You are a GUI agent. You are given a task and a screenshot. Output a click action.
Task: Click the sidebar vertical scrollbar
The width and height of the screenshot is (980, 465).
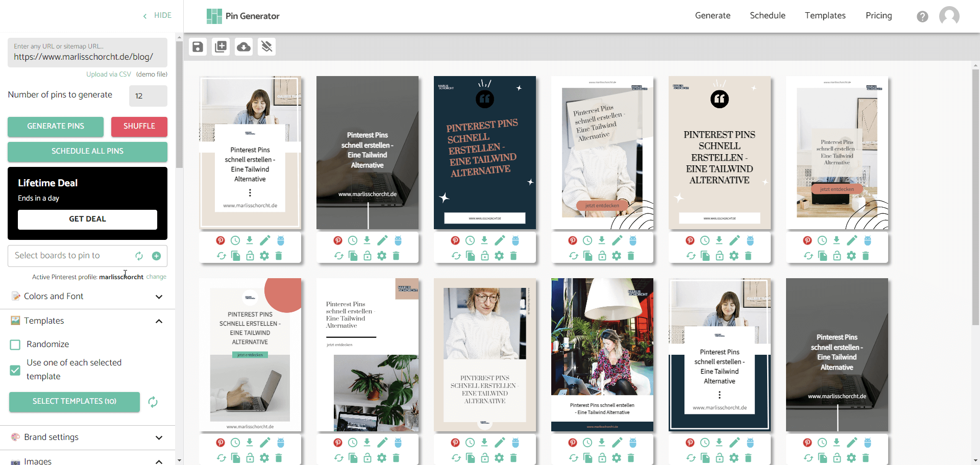(x=179, y=105)
